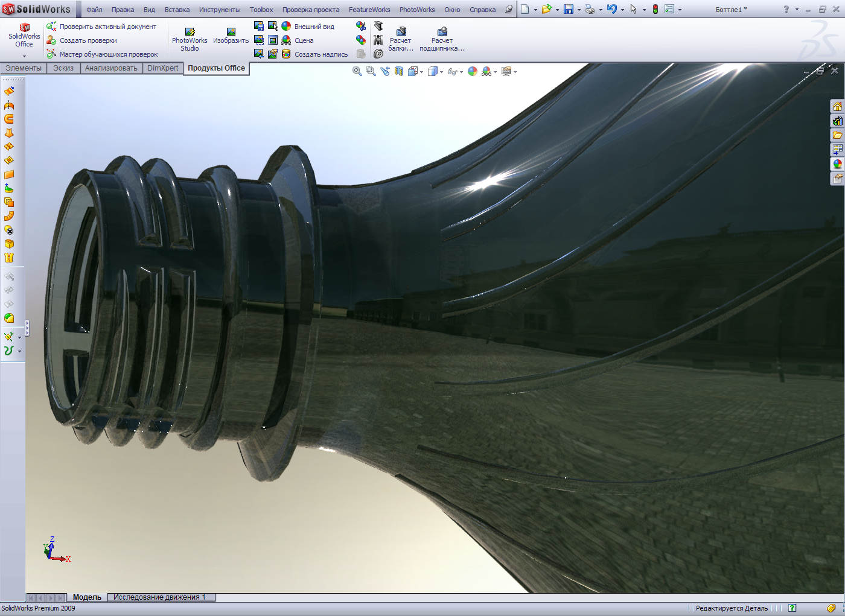Select the Knit Surface tool

tap(9, 258)
